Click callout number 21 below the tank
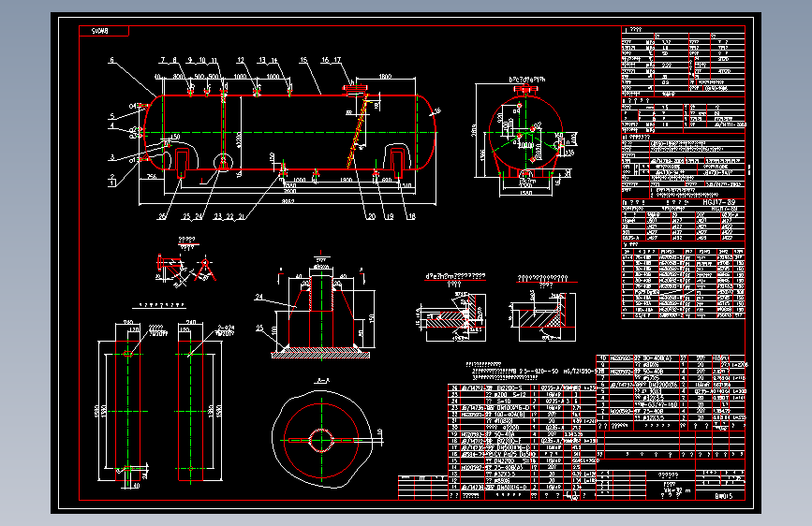Screen dimensions: 812x526 tap(241, 216)
